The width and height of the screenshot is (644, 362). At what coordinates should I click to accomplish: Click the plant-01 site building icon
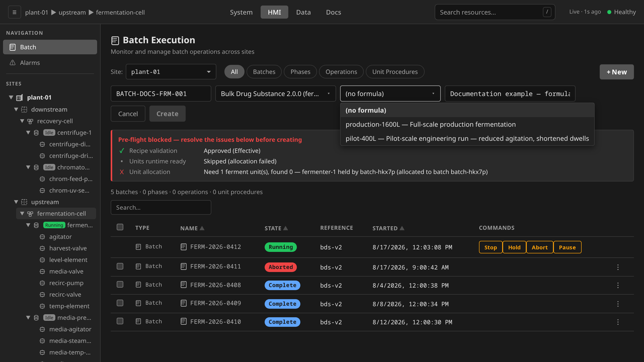(x=19, y=98)
